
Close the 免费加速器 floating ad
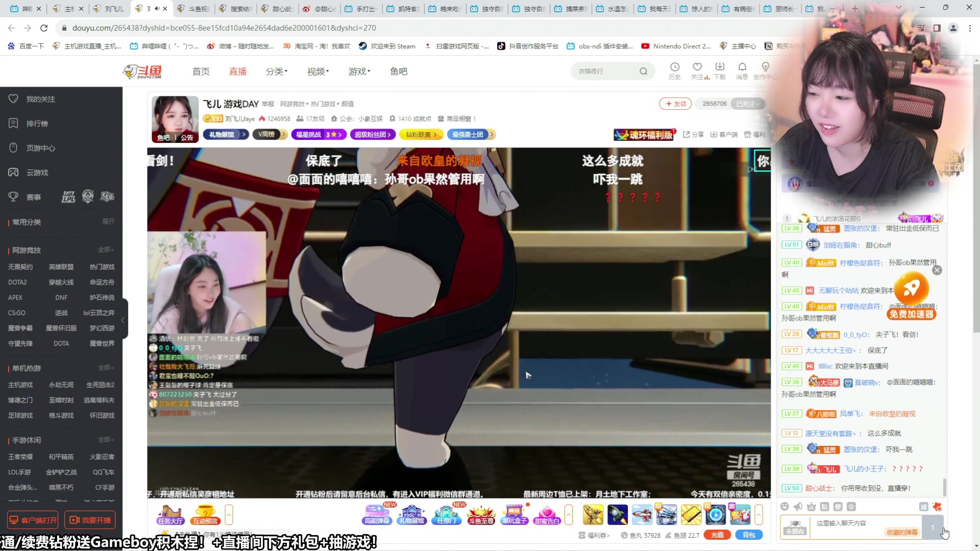coord(937,270)
